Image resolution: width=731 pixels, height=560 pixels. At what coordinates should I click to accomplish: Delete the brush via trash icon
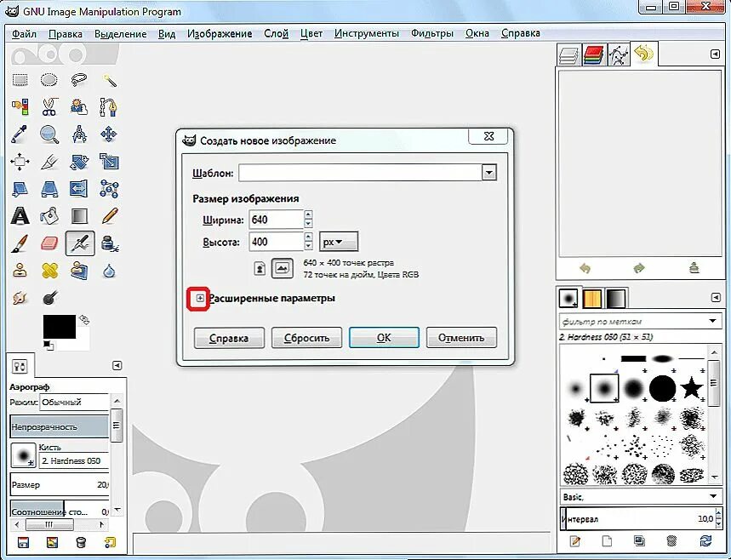671,541
